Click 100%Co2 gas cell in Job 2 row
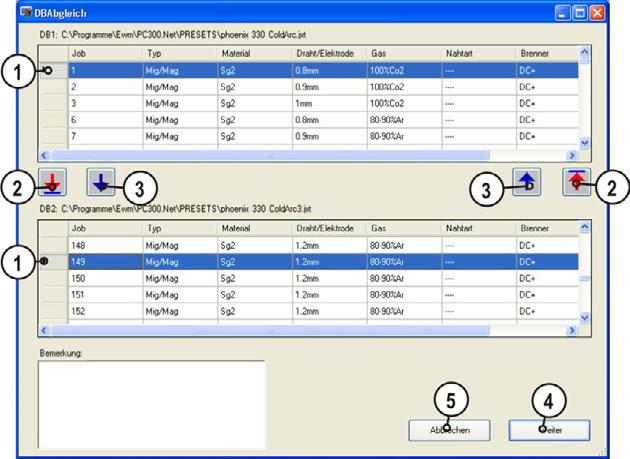Screen dimensions: 630x459 [404, 87]
